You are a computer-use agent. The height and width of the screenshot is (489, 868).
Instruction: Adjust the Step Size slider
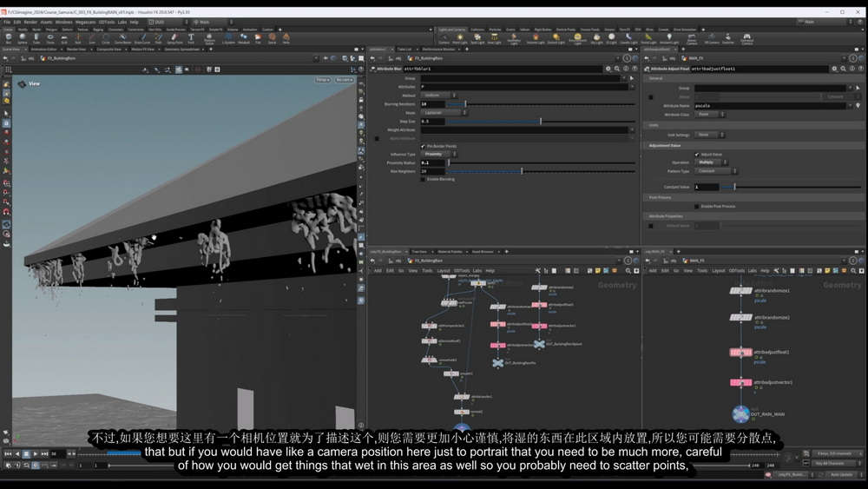[x=541, y=122]
